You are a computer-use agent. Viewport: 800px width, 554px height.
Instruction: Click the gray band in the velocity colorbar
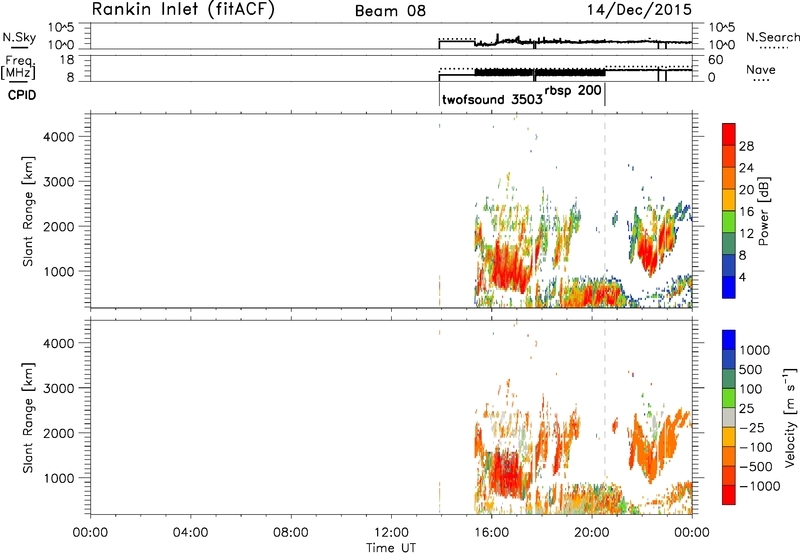(729, 417)
